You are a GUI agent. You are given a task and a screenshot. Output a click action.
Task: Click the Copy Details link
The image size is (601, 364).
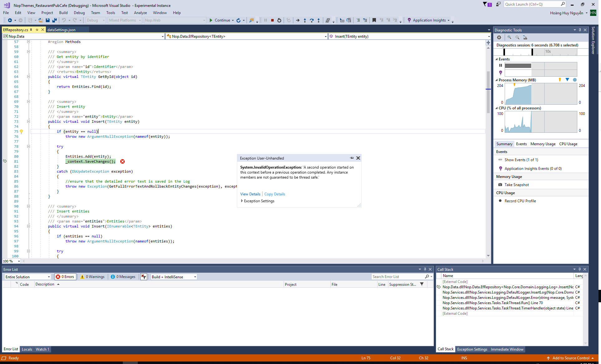(x=275, y=194)
